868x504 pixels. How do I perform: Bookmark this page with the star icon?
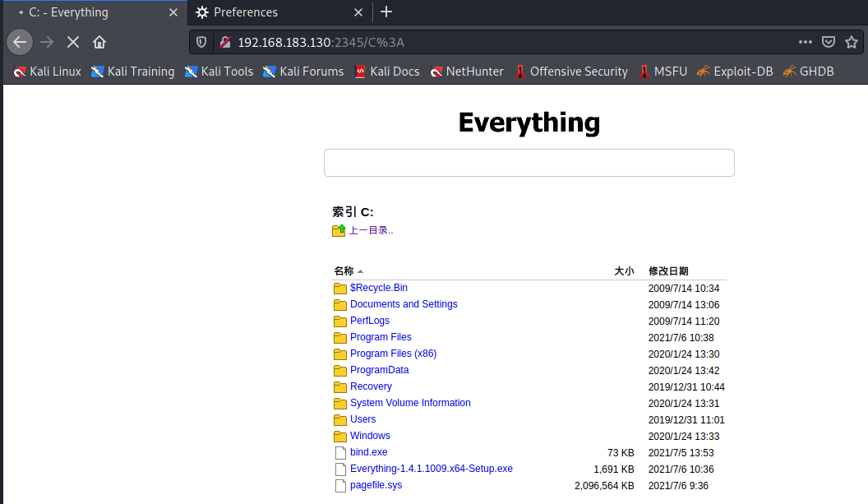852,41
